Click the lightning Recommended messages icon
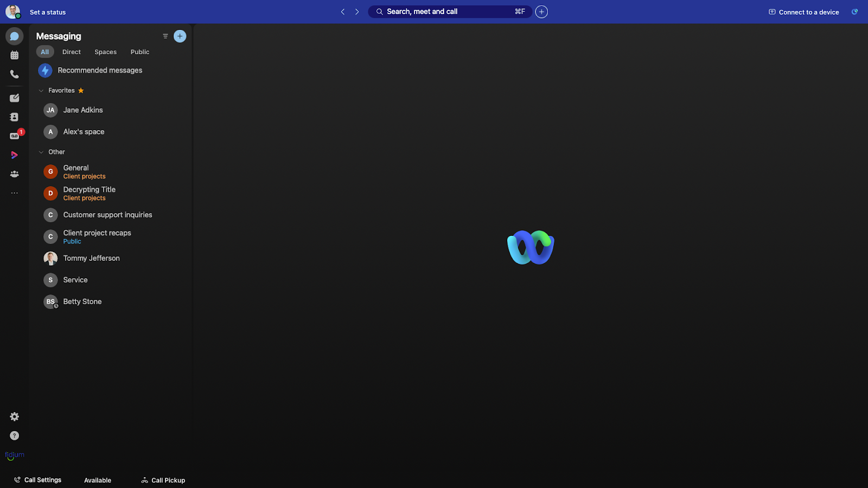Image resolution: width=868 pixels, height=488 pixels. coord(45,70)
